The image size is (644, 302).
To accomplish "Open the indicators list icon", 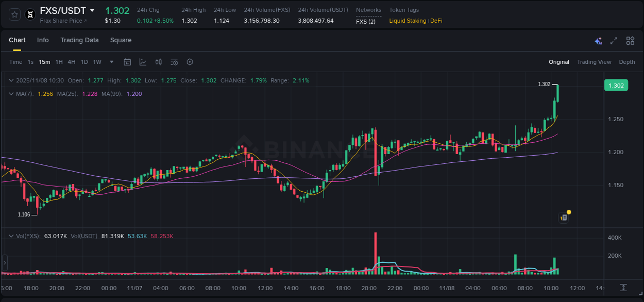I will click(174, 61).
